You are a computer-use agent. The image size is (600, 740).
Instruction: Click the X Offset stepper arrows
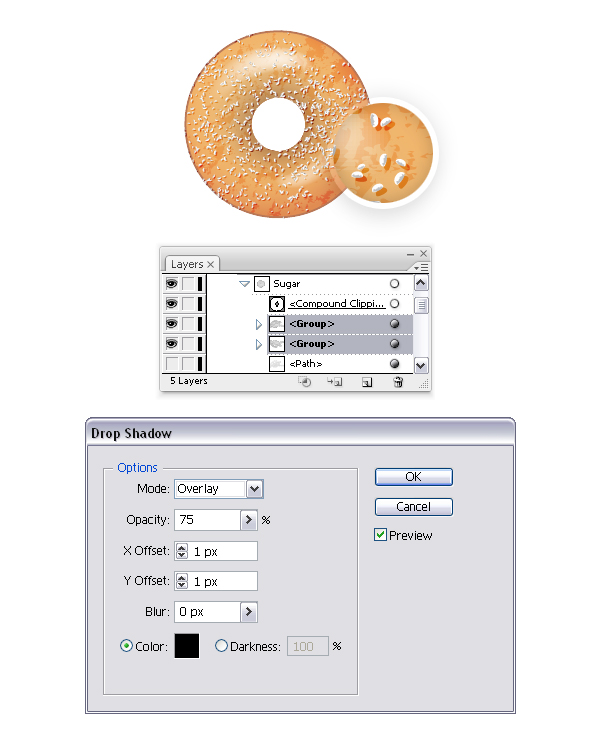pos(182,551)
